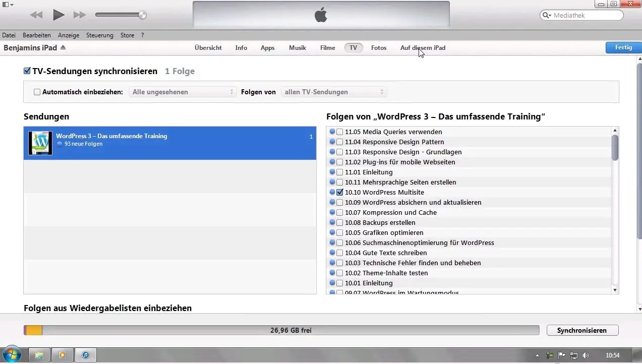Check 10.09 WordPress absichern und aktualisieren
This screenshot has width=642, height=364.
click(x=339, y=203)
